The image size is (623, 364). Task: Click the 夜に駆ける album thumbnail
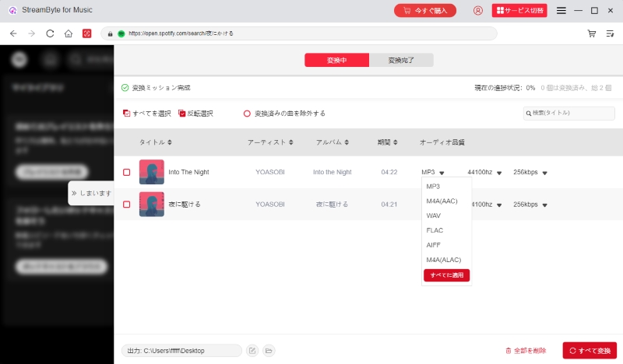coord(151,204)
